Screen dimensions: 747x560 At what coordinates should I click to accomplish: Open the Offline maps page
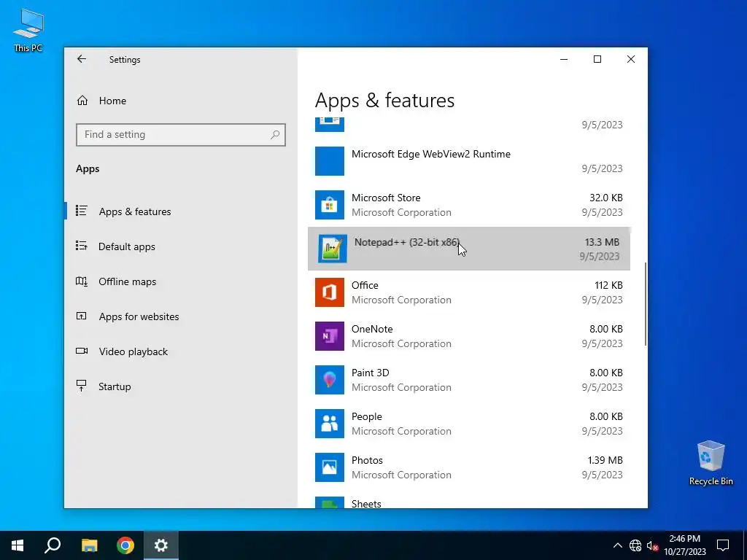(127, 281)
